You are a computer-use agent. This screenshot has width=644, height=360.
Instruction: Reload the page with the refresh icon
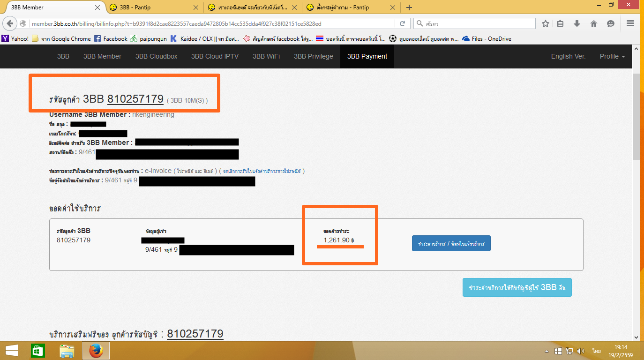pyautogui.click(x=402, y=23)
